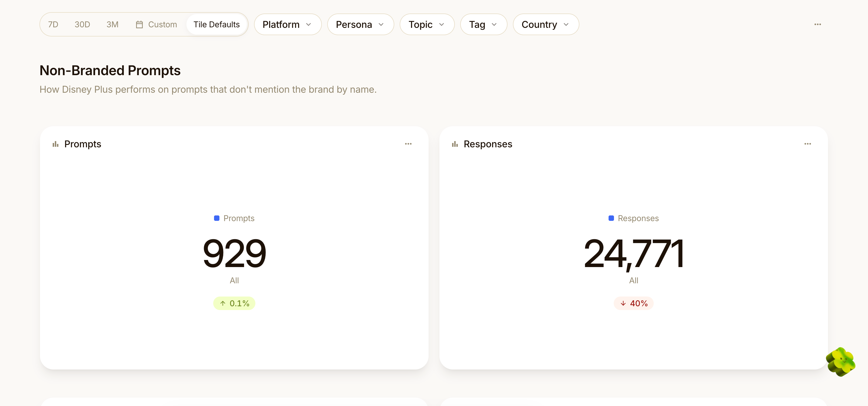Click the 40% decrease badge
Image resolution: width=868 pixels, height=406 pixels.
pyautogui.click(x=633, y=303)
